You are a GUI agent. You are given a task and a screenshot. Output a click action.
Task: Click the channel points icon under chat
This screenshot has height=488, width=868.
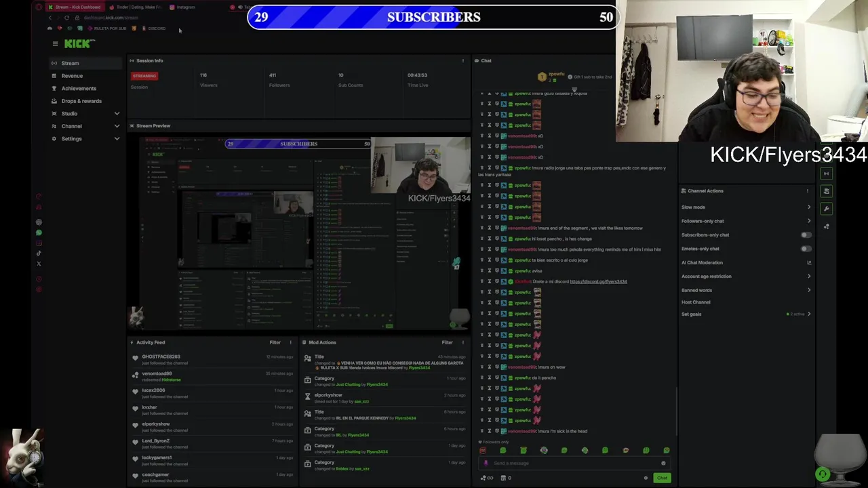(486, 479)
